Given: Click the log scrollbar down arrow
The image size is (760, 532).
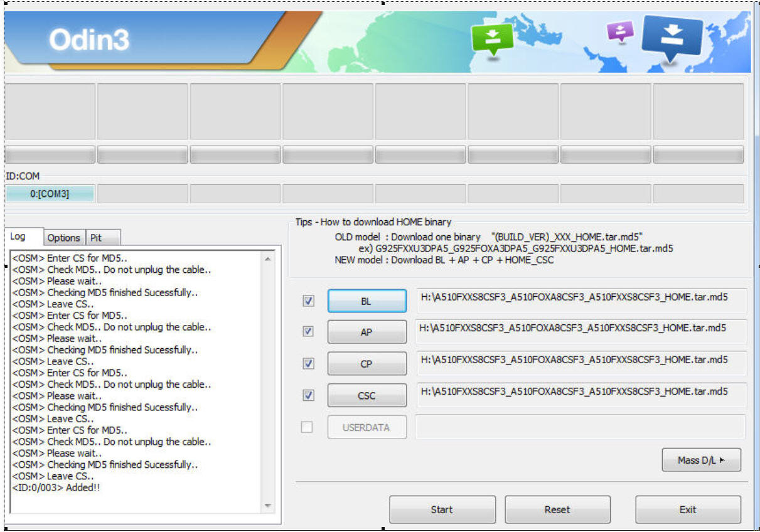Looking at the screenshot, I should point(269,506).
